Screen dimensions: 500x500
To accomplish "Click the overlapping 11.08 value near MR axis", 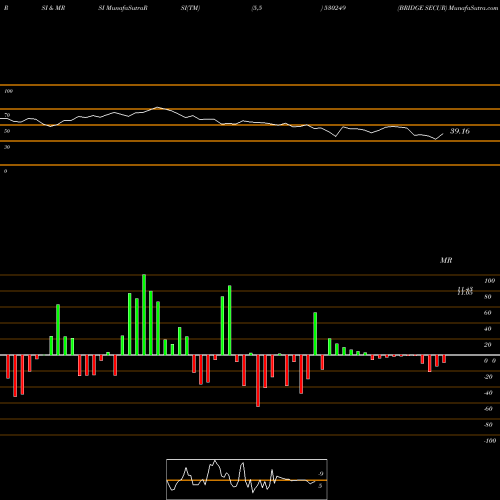I will click(465, 292).
